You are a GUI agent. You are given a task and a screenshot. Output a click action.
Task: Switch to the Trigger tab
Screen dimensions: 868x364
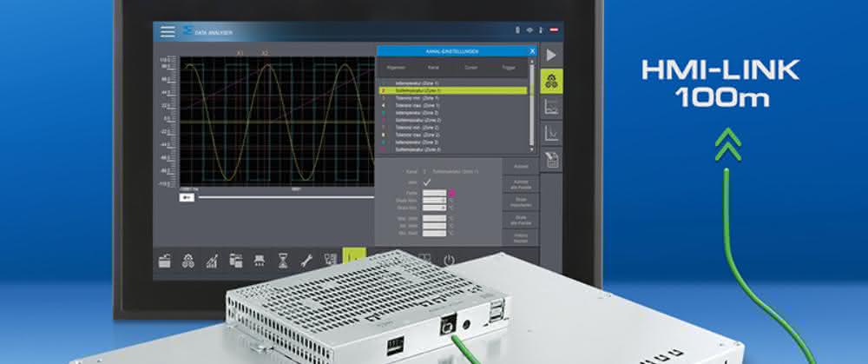pyautogui.click(x=508, y=68)
